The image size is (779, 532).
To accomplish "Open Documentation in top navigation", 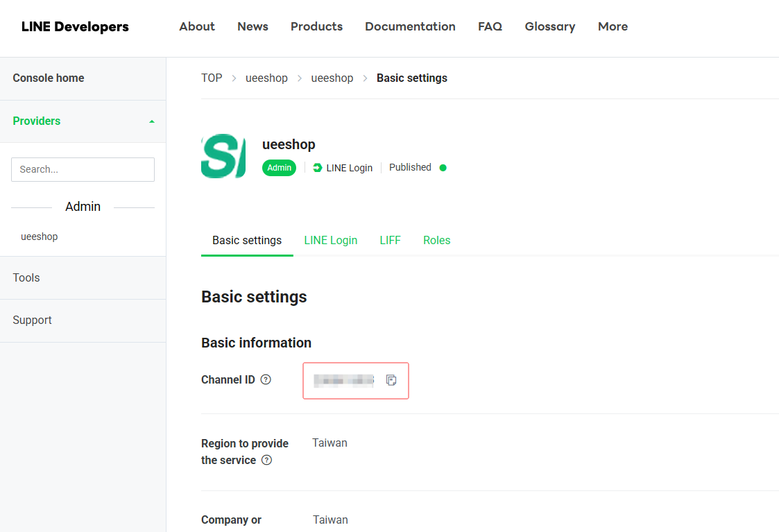I will coord(410,26).
